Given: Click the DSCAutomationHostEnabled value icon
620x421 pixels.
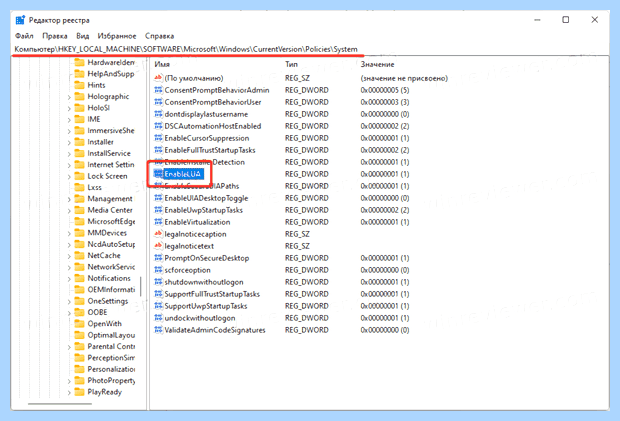Looking at the screenshot, I should [158, 126].
